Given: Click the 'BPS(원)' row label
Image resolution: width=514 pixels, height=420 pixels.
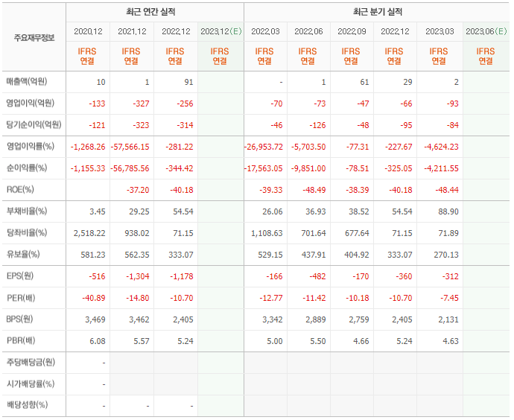Looking at the screenshot, I should click(19, 319).
